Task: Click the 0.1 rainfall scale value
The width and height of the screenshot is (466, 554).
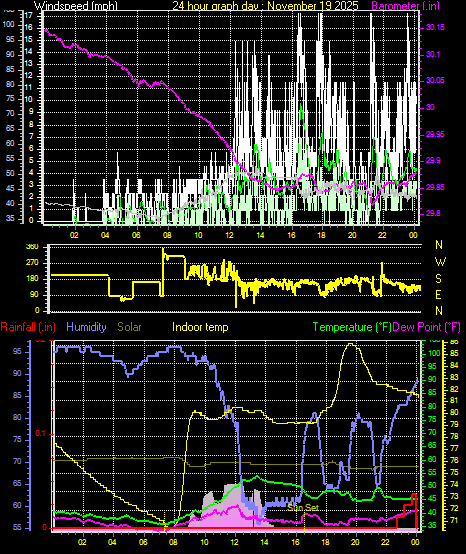Action: pyautogui.click(x=41, y=434)
